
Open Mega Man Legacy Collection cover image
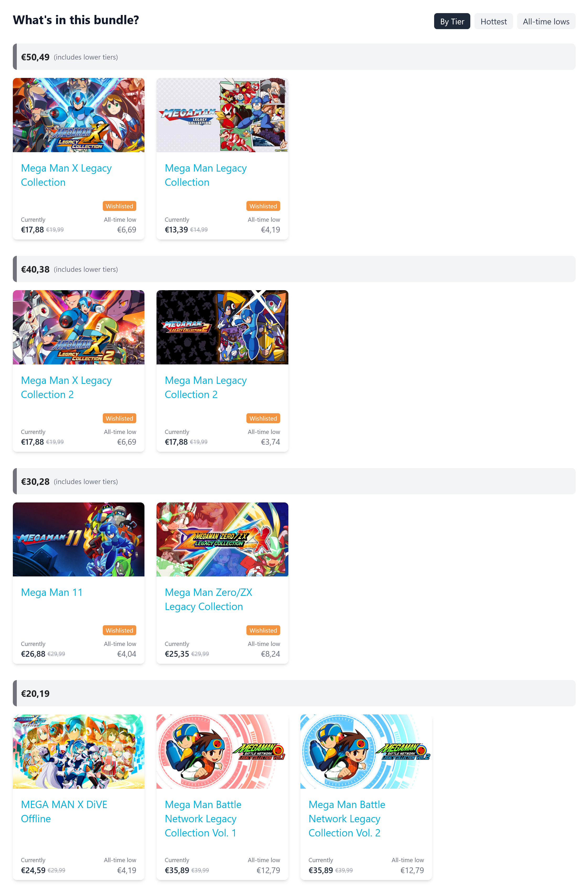pos(222,115)
